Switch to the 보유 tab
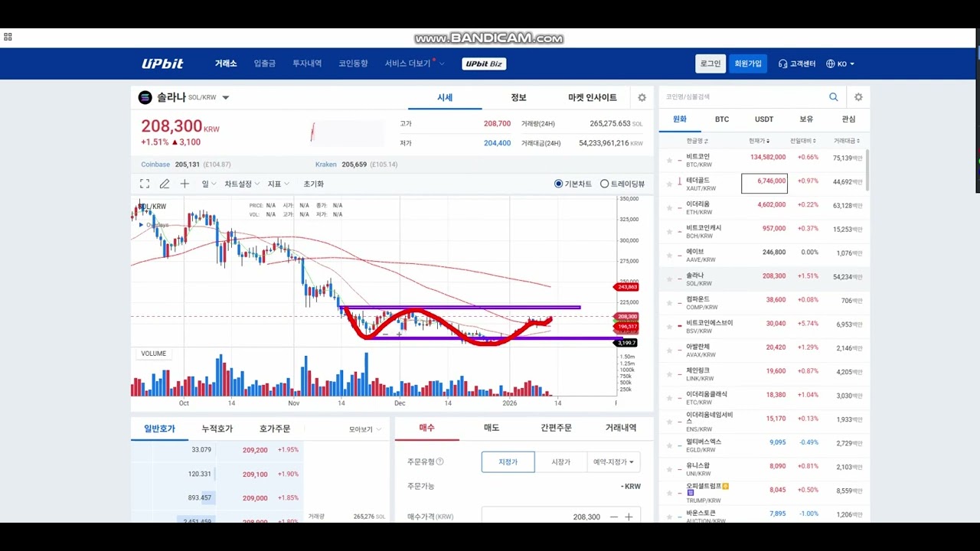 point(806,119)
